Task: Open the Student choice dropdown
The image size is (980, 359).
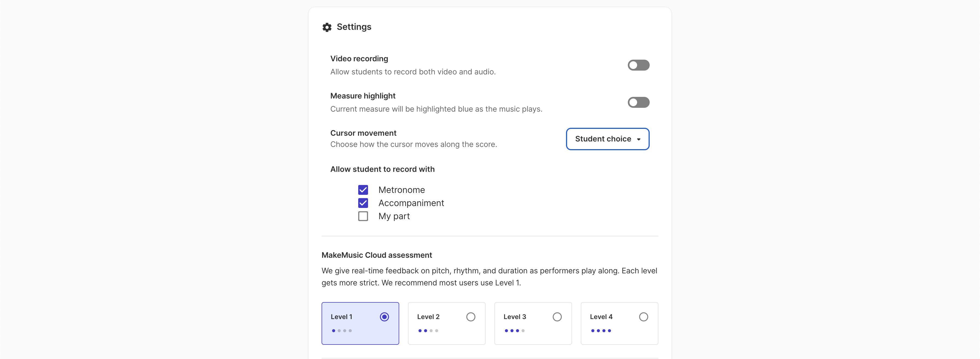Action: 607,138
